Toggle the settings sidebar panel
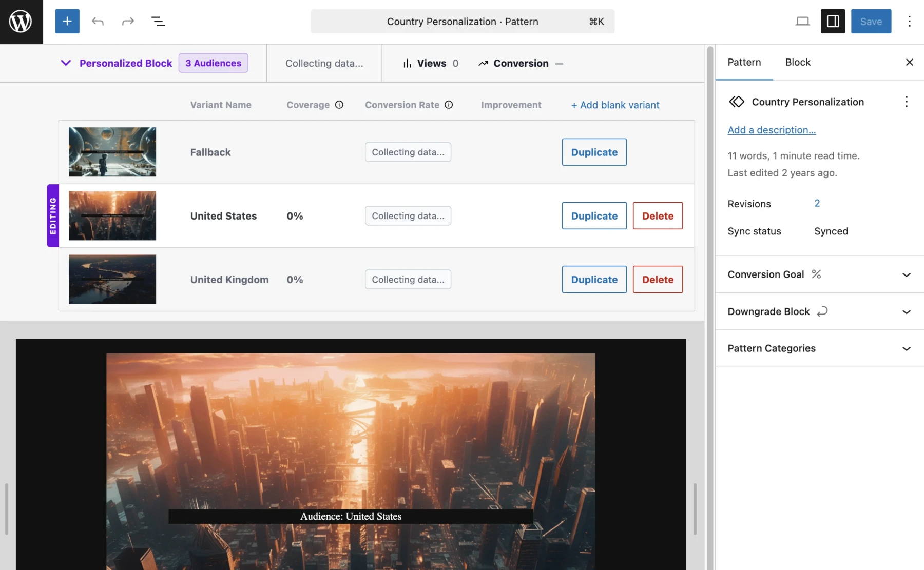 (x=833, y=21)
